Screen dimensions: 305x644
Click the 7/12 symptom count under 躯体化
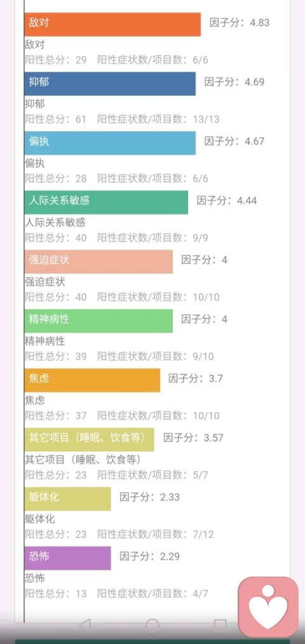203,535
